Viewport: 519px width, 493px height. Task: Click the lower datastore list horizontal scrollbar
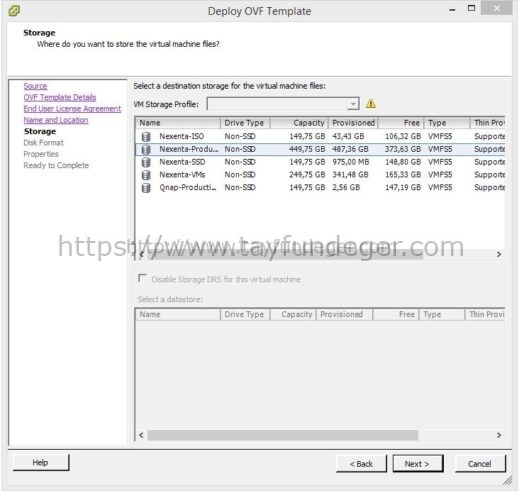pos(283,435)
